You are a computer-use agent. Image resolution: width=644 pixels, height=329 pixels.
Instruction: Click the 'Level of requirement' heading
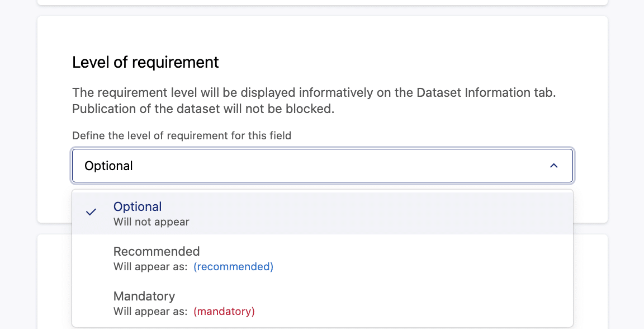pos(145,62)
